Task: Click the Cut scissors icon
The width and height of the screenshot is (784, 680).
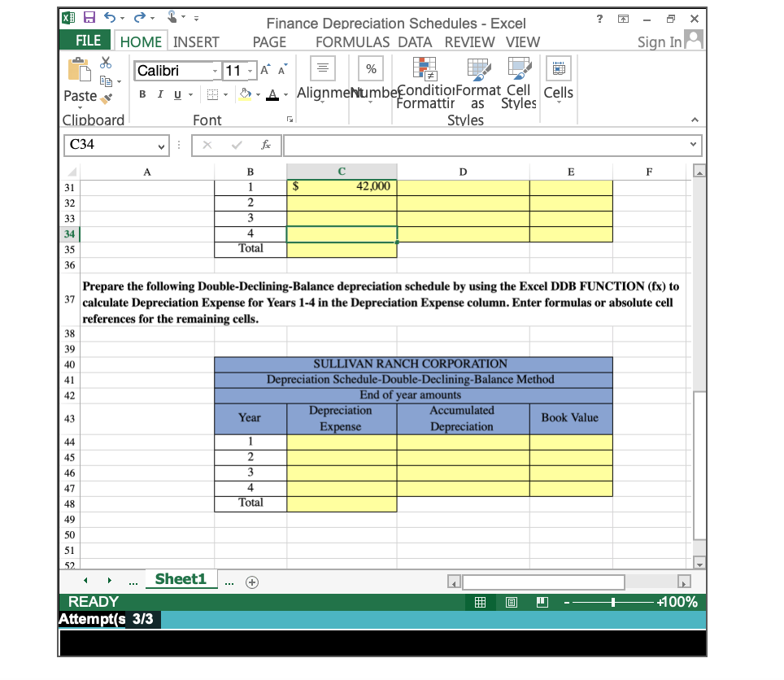Action: tap(106, 63)
